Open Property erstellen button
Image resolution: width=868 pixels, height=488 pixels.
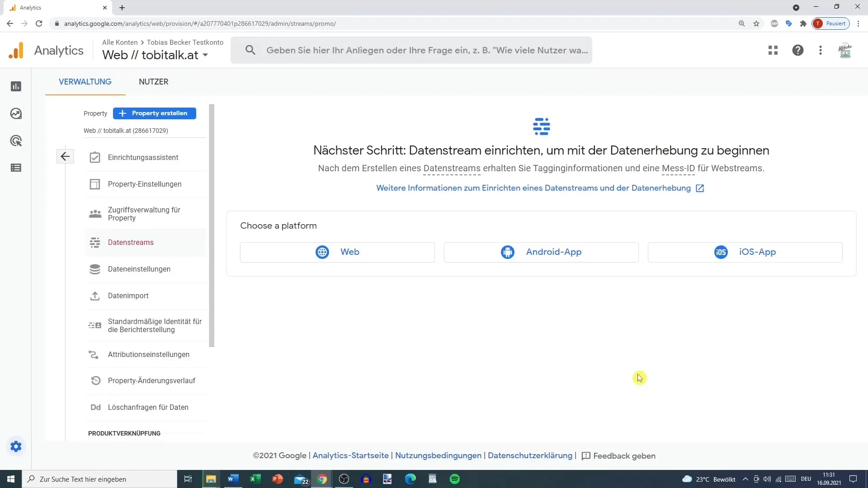(x=155, y=113)
